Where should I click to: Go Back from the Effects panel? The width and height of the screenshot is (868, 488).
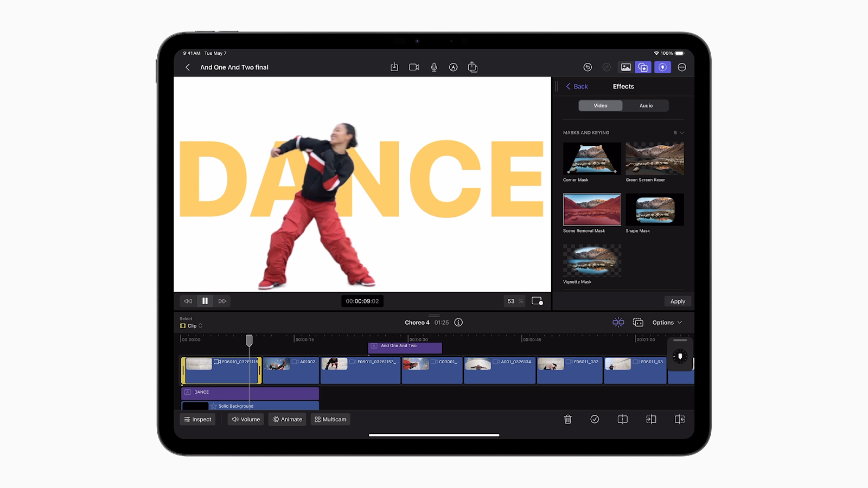[577, 86]
